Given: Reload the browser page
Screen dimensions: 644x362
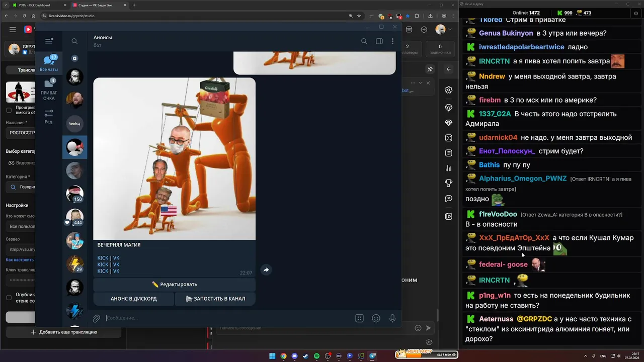Looking at the screenshot, I should [x=25, y=16].
